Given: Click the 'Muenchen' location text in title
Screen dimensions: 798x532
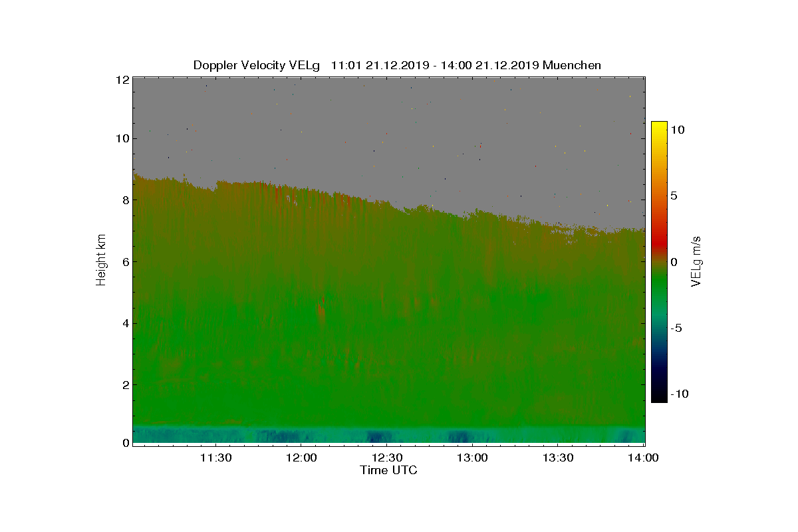Looking at the screenshot, I should (x=572, y=65).
